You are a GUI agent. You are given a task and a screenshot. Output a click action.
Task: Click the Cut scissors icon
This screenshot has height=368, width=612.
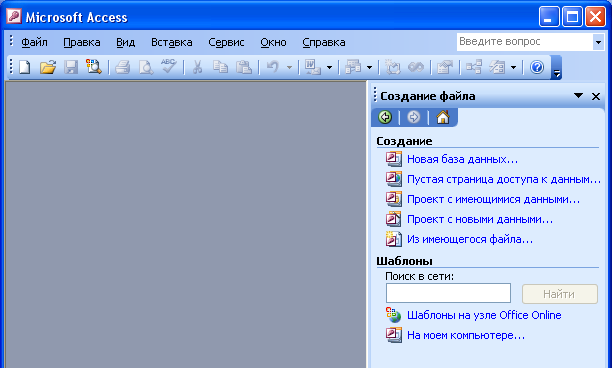(197, 67)
